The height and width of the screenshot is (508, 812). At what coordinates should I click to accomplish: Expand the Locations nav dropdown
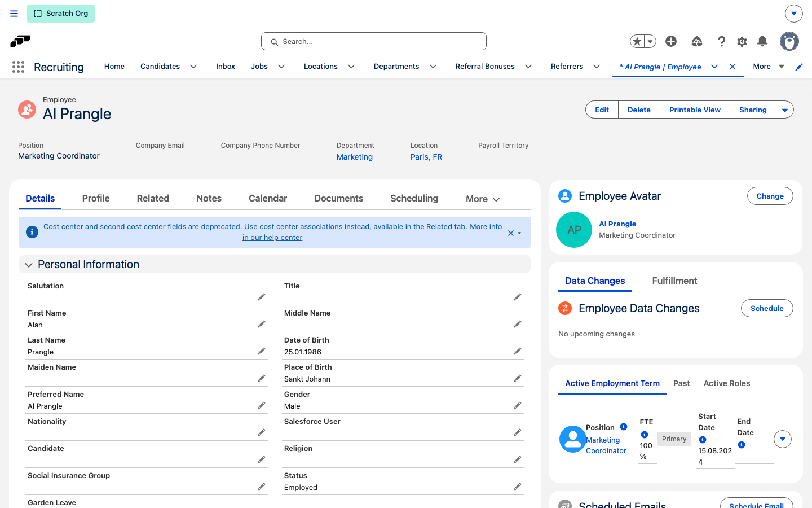(351, 67)
